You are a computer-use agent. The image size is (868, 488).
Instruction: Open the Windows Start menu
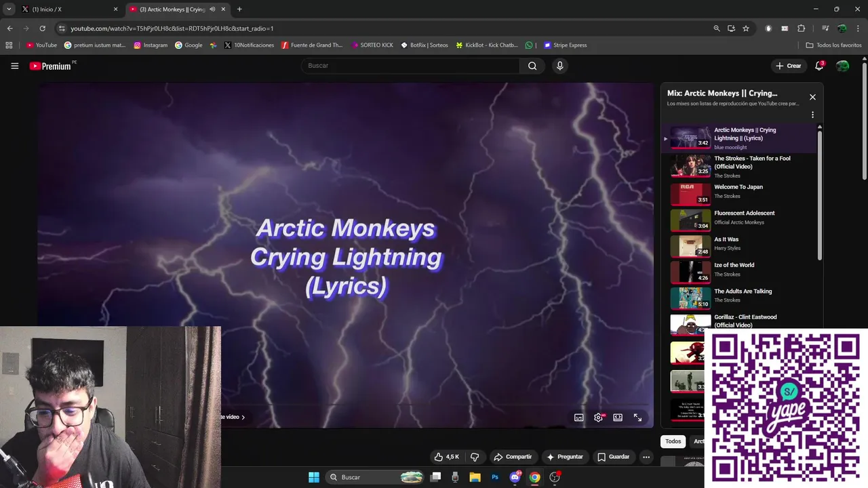[x=314, y=477]
